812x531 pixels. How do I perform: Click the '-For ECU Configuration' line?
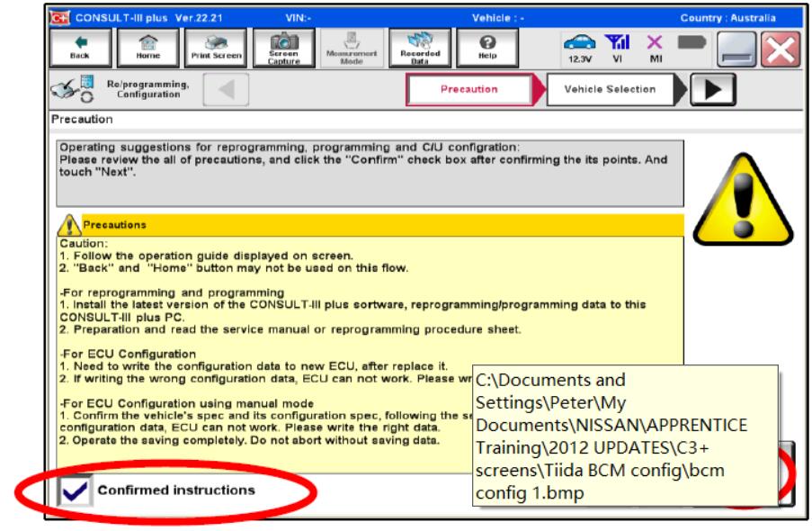point(128,354)
